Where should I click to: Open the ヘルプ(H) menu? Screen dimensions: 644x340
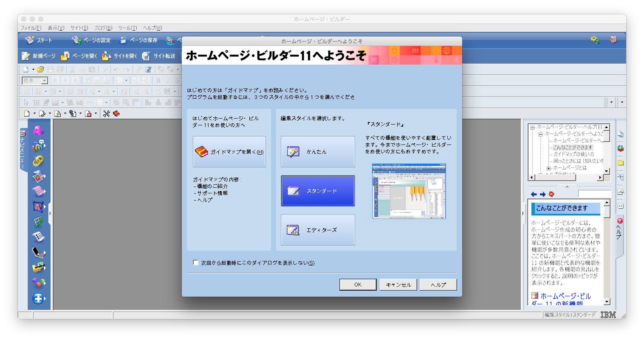point(153,28)
